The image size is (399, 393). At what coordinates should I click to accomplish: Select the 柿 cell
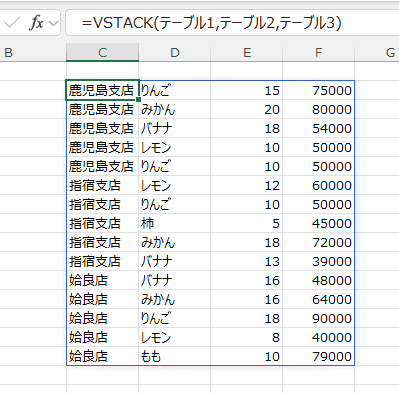pyautogui.click(x=175, y=223)
